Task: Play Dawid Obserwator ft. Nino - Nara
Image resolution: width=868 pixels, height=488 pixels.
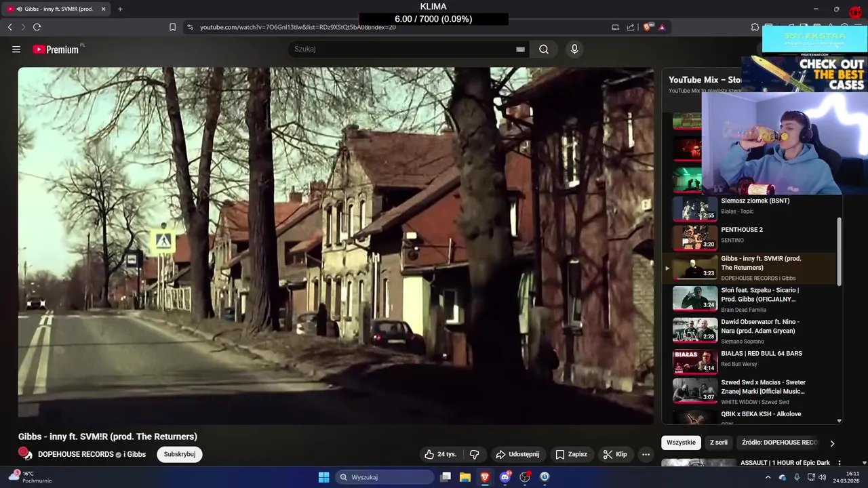Action: [x=760, y=326]
